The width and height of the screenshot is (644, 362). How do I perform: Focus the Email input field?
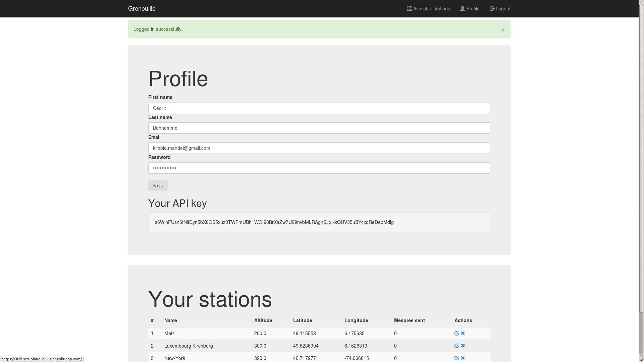coord(319,148)
